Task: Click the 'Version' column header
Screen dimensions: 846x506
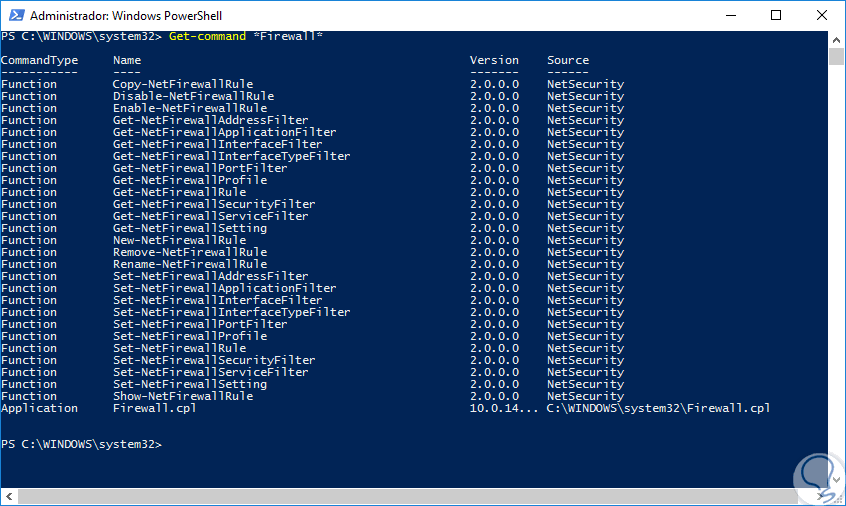Action: point(494,60)
